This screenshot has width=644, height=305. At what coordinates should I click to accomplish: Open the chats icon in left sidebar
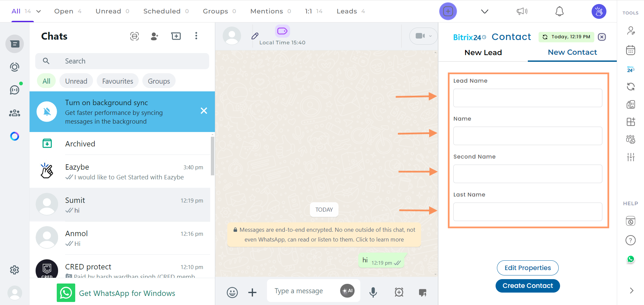click(x=14, y=44)
